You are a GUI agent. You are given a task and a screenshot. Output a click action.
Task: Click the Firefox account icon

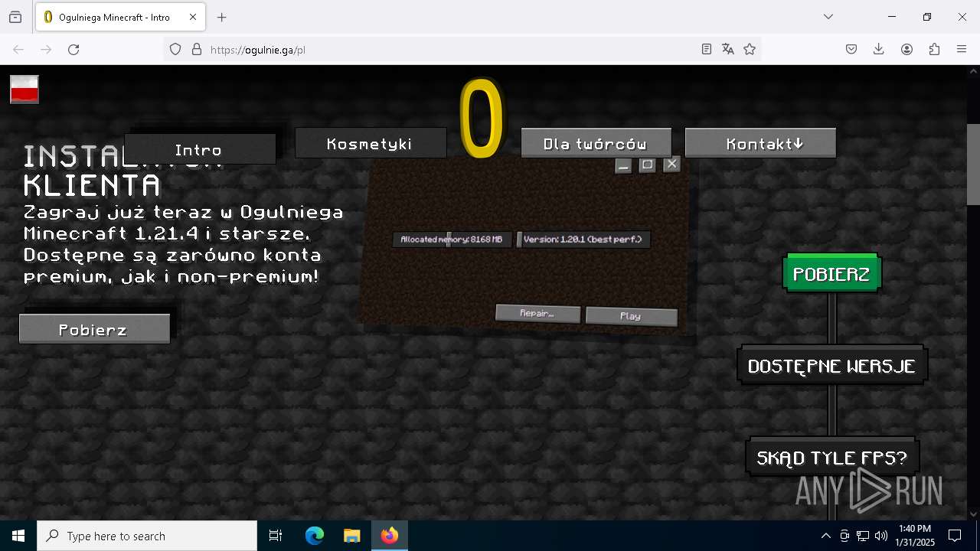click(906, 49)
